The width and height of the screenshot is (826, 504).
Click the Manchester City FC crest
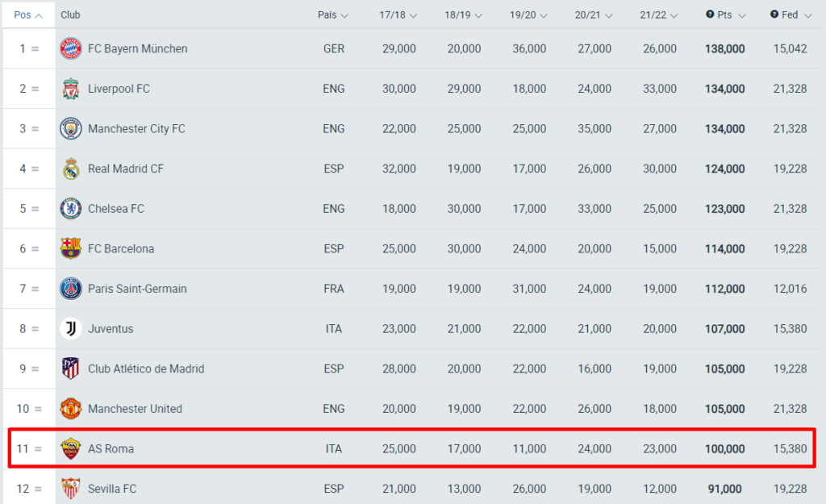[71, 129]
